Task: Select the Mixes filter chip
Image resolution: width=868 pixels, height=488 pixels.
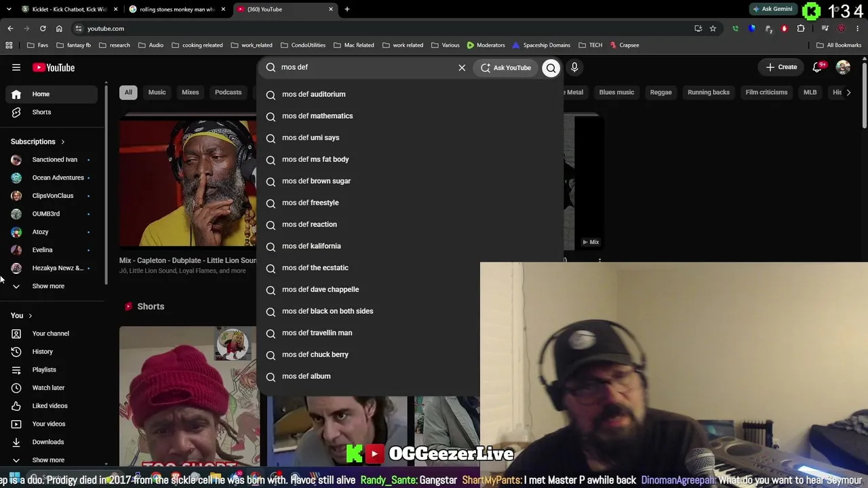Action: 190,92
